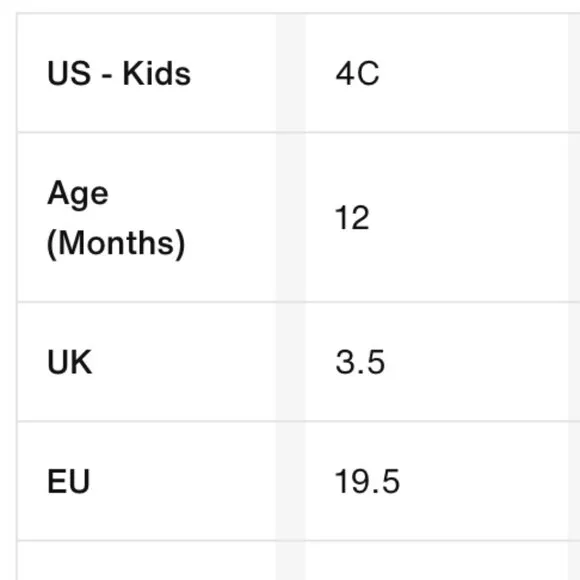Click the empty label cell below EU
The image size is (580, 580).
coord(147,561)
